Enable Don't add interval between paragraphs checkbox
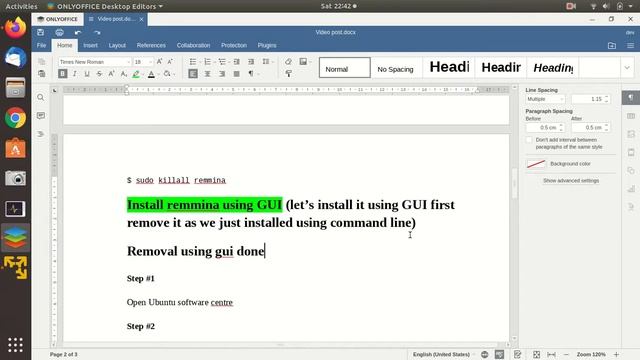The width and height of the screenshot is (640, 360). (529, 140)
